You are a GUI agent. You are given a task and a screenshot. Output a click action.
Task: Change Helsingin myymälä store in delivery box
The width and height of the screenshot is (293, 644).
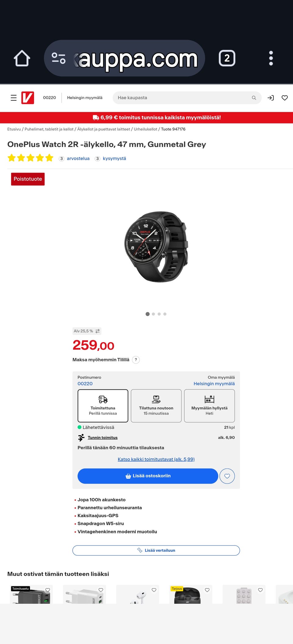click(x=214, y=384)
